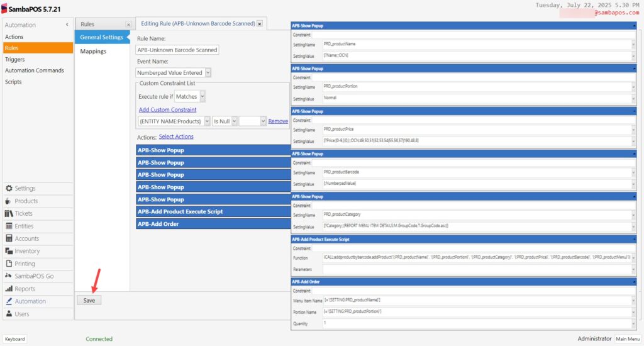Collapse APB-Add Product Execute Script details header
The image size is (644, 346).
coord(634,239)
